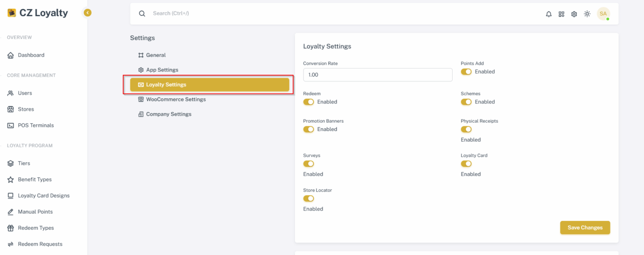Toggle the Redeem switch
The image size is (644, 255).
pos(308,102)
